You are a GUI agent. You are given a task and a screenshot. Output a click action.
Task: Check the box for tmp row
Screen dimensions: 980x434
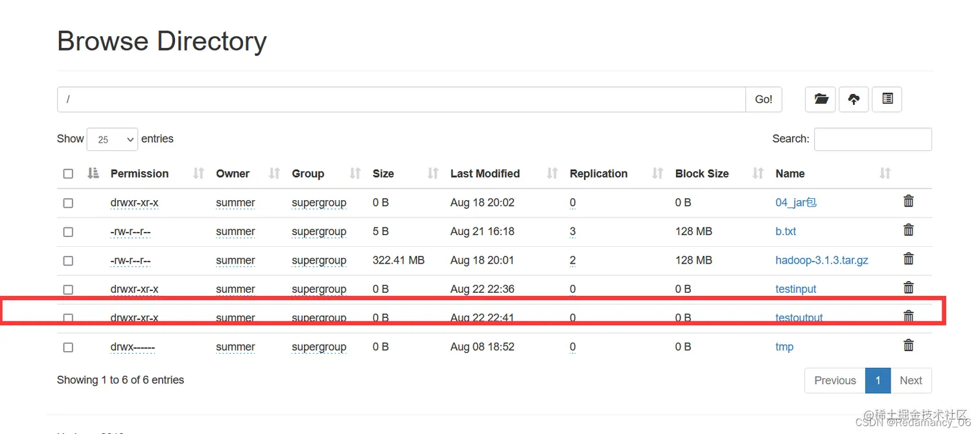68,348
